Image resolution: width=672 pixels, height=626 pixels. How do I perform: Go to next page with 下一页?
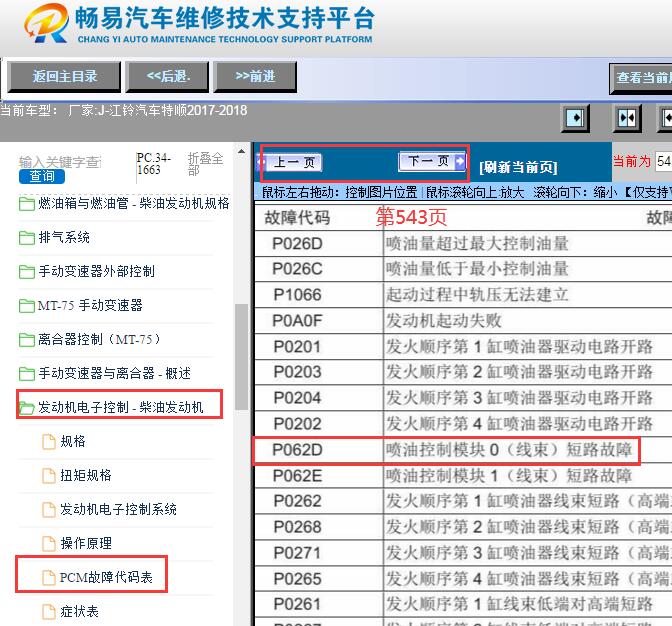pyautogui.click(x=432, y=161)
